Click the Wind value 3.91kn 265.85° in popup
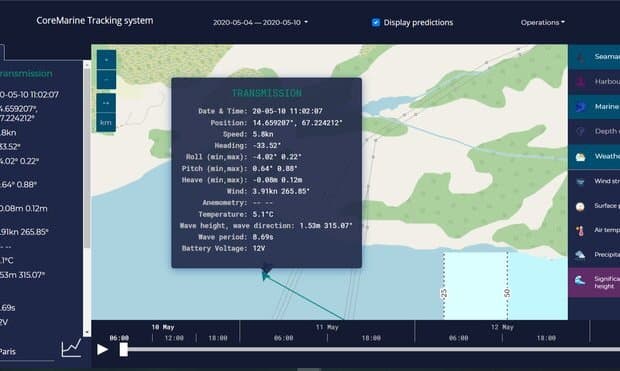Viewport: 620px width, 371px height. pos(281,191)
